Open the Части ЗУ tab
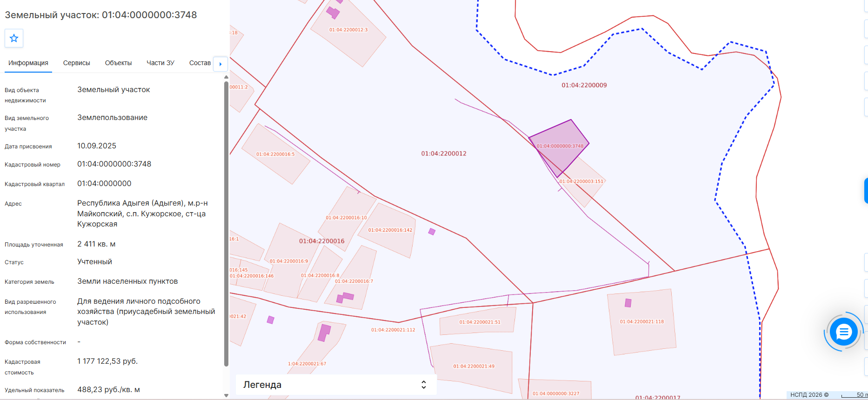Screen dimensions: 868x400 pos(160,63)
